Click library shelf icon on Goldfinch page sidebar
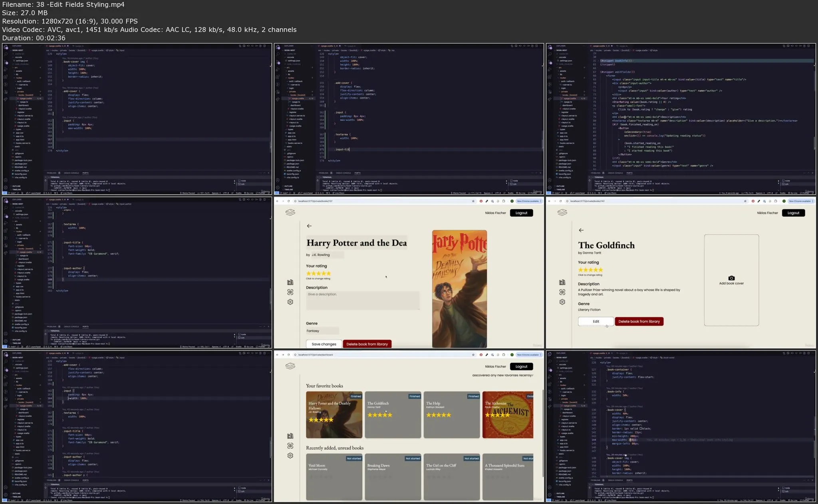This screenshot has width=818, height=504. coord(562,283)
